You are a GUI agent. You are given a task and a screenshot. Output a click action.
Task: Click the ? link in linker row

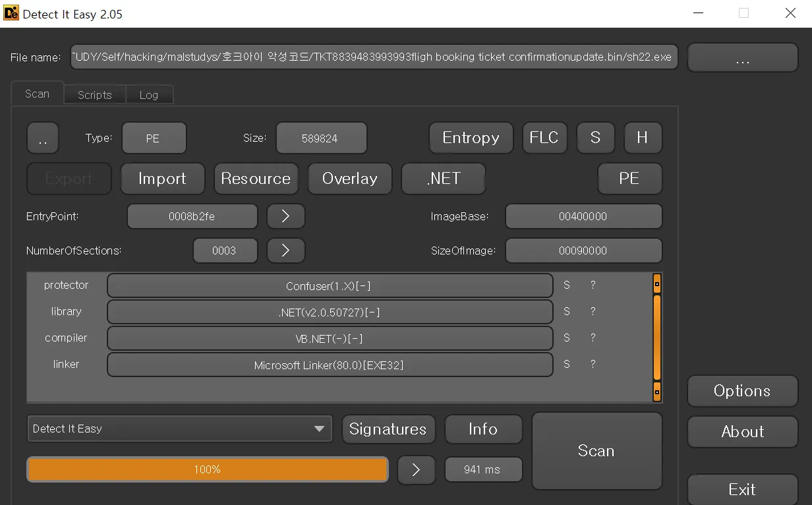(593, 365)
